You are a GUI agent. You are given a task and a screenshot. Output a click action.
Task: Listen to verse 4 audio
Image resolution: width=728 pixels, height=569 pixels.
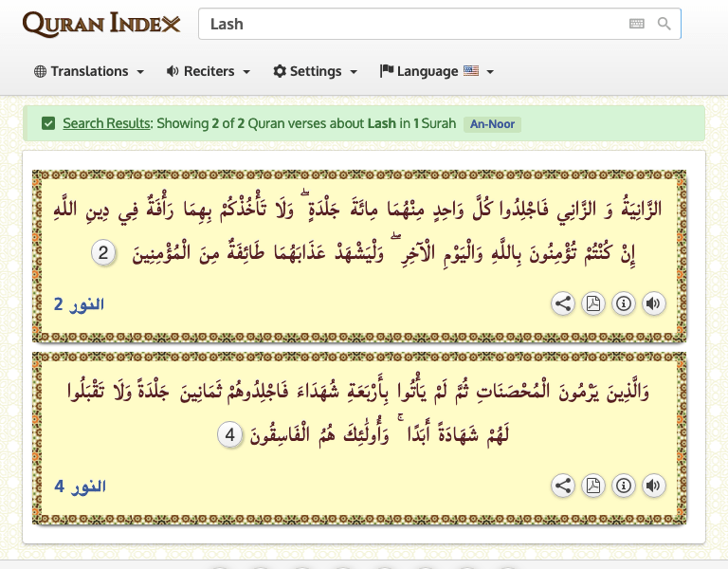click(x=653, y=486)
